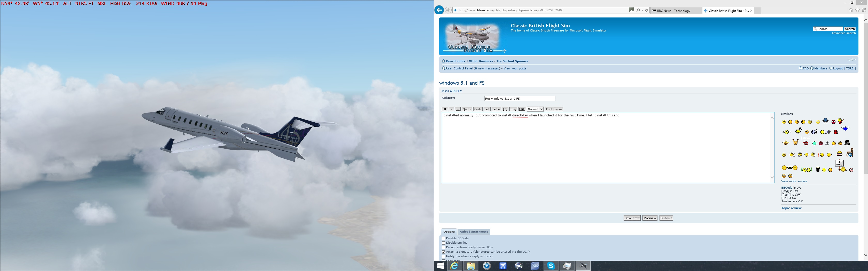Apply bold with the B button
Viewport: 868px width, 271px height.
445,109
